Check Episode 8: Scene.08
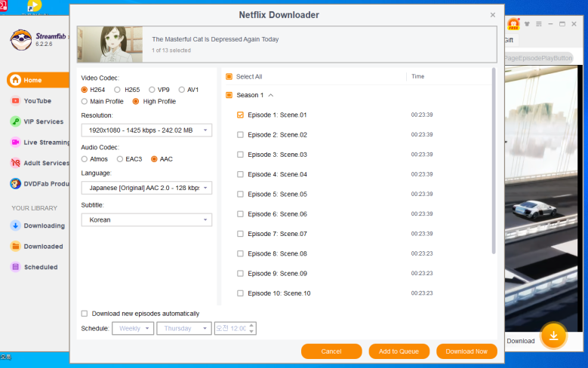 [240, 253]
